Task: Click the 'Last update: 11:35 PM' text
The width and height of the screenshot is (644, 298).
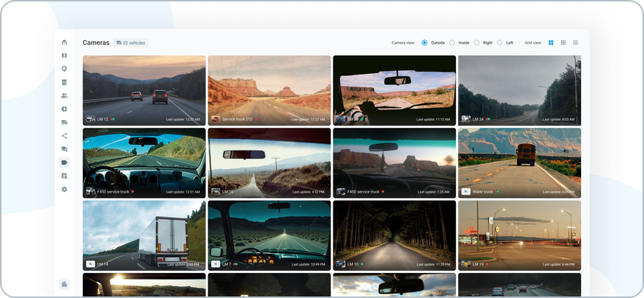Action: tap(434, 264)
